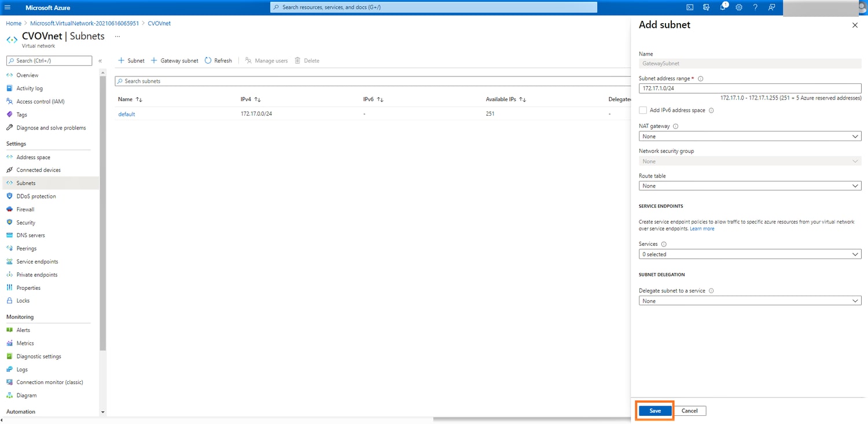Open the portal settings gear icon
This screenshot has width=868, height=424.
(x=739, y=8)
